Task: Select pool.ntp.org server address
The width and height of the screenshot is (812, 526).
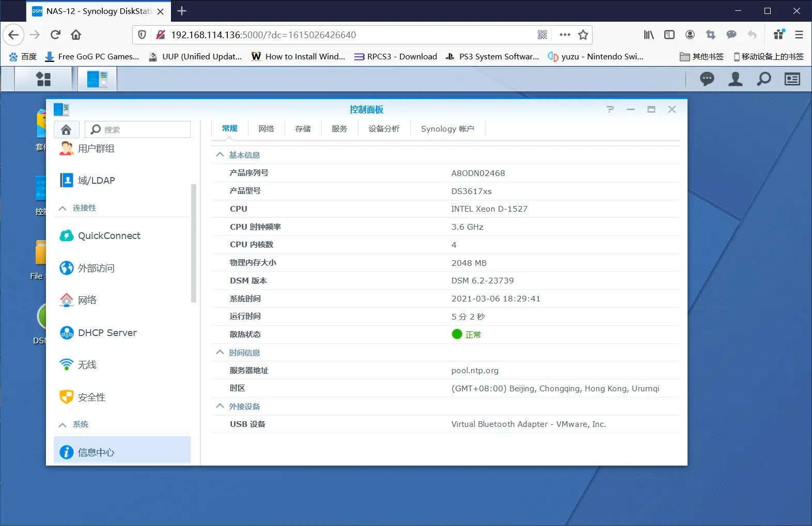Action: point(475,371)
